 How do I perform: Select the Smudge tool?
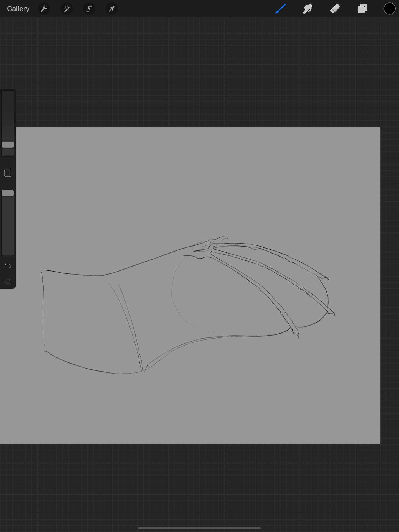[x=308, y=9]
